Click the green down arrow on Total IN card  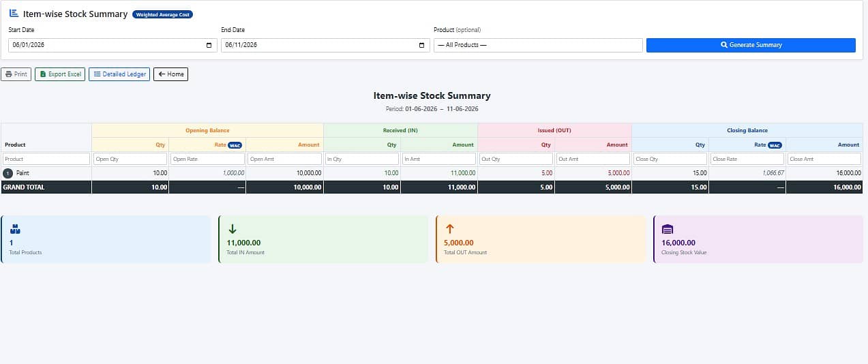[232, 230]
